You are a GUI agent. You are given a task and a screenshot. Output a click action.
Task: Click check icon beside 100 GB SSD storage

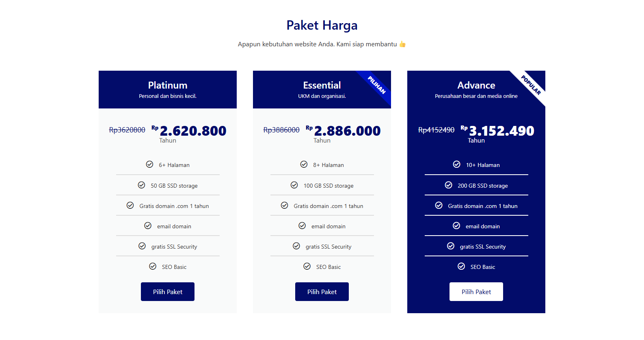[294, 185]
